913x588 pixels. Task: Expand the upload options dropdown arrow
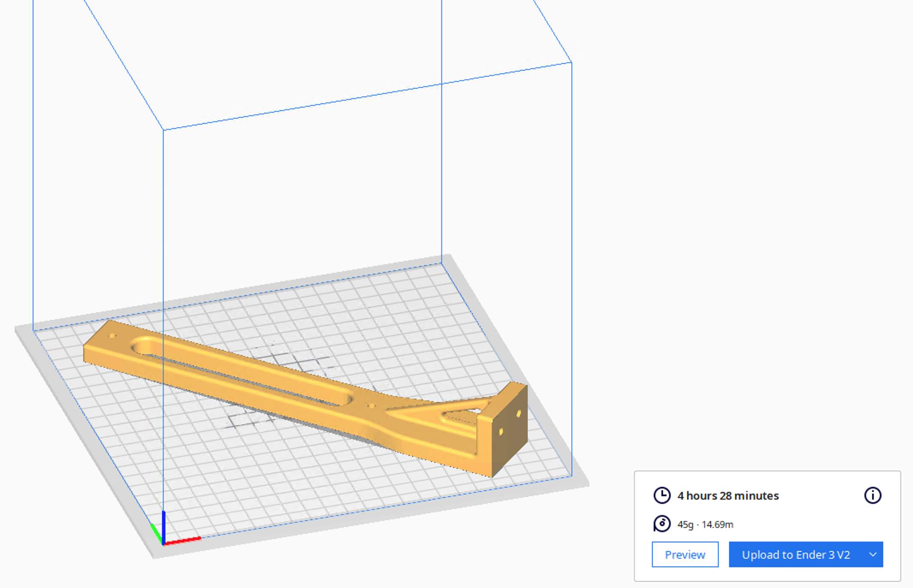pyautogui.click(x=873, y=555)
